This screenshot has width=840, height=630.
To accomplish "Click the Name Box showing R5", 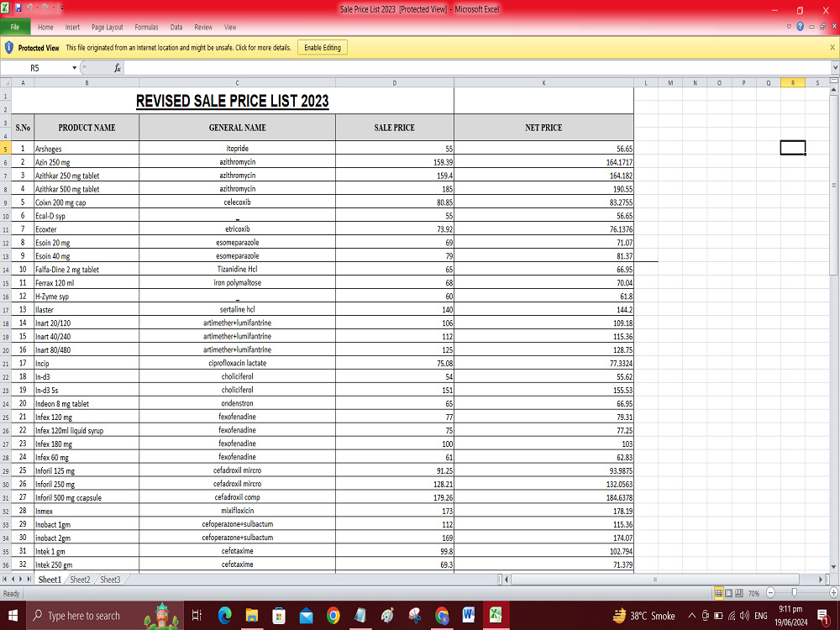I will (35, 68).
